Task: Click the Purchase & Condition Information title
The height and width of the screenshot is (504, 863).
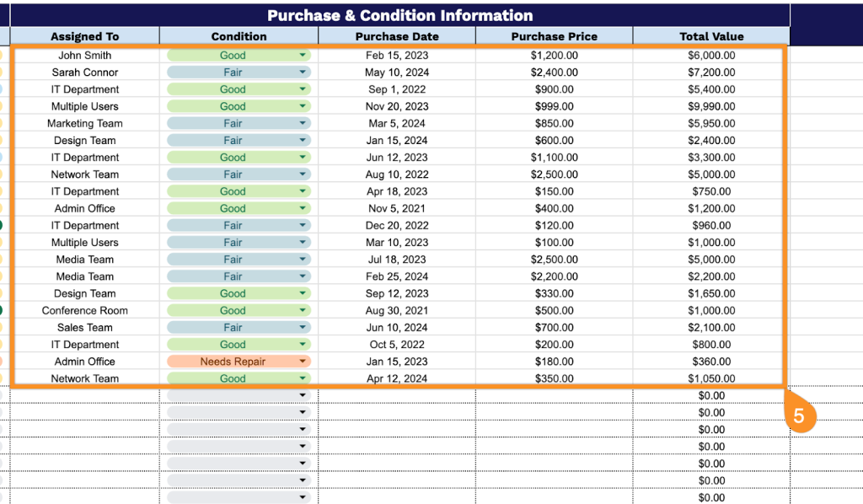Action: pyautogui.click(x=399, y=15)
